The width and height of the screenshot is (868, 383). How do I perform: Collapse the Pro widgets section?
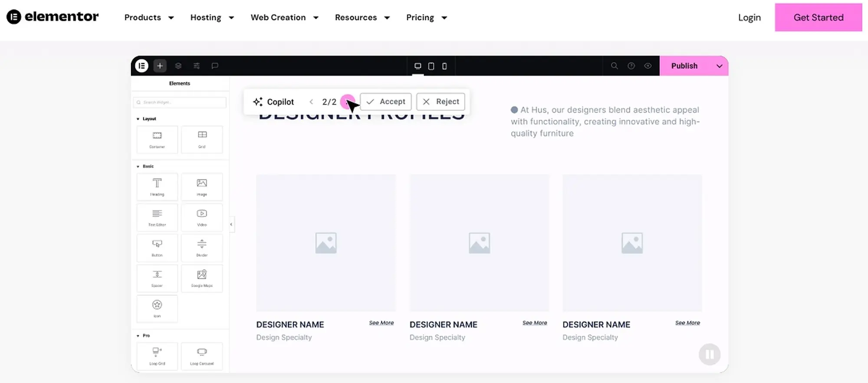[138, 336]
